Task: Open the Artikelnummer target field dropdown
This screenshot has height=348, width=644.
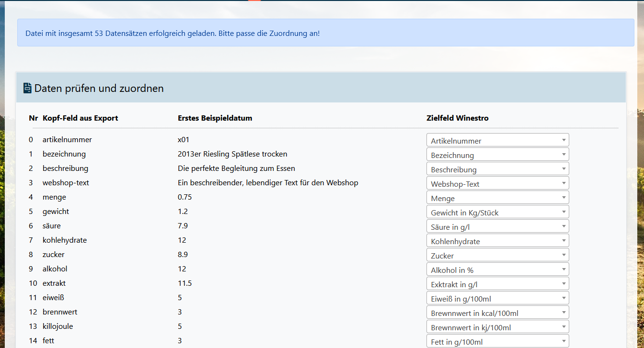Action: (x=497, y=140)
